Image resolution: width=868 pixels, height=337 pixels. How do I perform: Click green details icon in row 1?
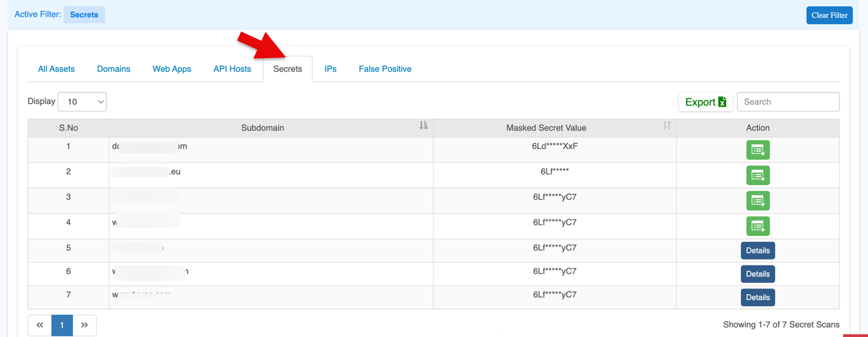pos(758,150)
